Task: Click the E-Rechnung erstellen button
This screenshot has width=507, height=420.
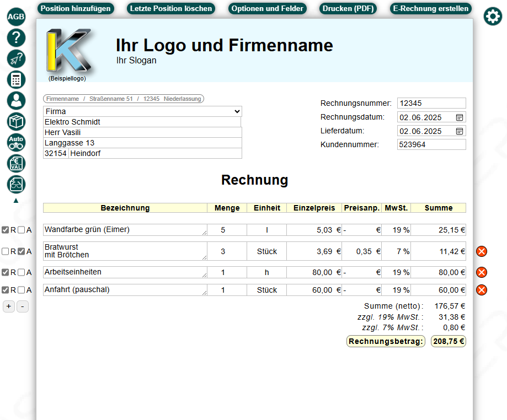Action: pos(431,8)
